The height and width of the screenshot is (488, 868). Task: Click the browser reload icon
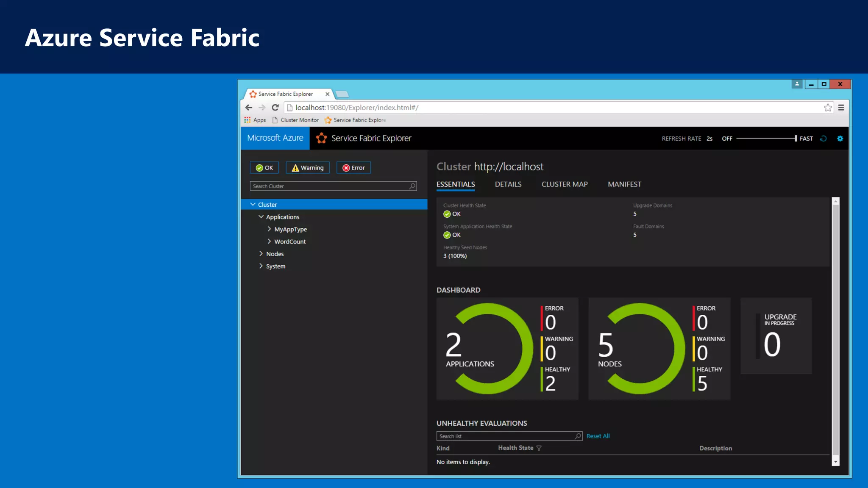coord(275,108)
